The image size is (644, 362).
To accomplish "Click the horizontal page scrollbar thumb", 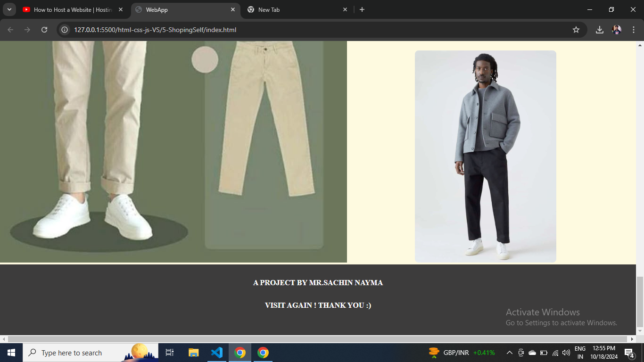I will (x=318, y=339).
